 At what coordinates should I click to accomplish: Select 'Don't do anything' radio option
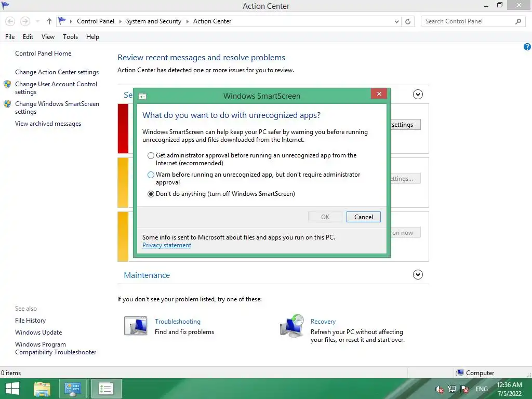click(151, 194)
